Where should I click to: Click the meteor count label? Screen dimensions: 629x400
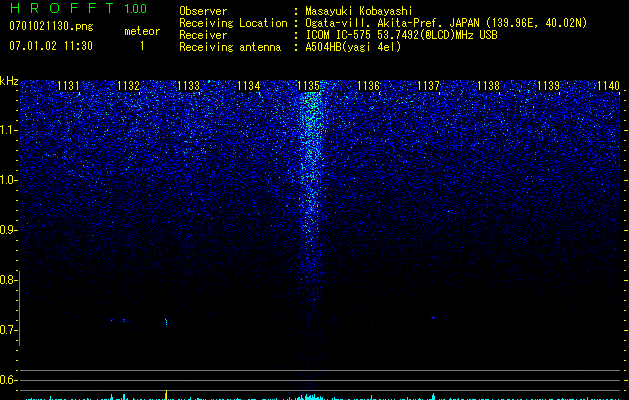(142, 31)
